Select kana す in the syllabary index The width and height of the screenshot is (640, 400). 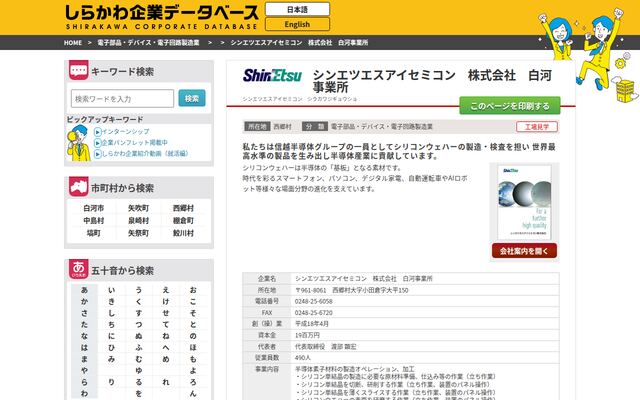point(139,313)
